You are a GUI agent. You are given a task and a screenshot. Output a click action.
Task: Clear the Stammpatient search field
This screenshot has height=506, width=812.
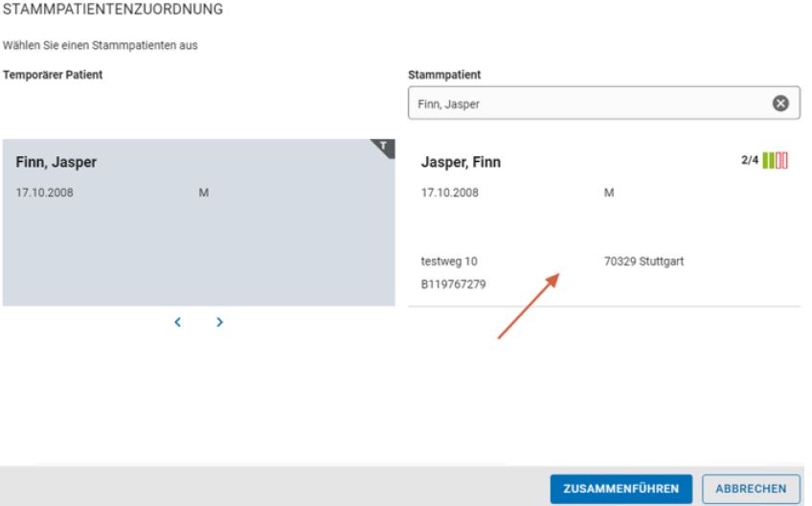[780, 104]
